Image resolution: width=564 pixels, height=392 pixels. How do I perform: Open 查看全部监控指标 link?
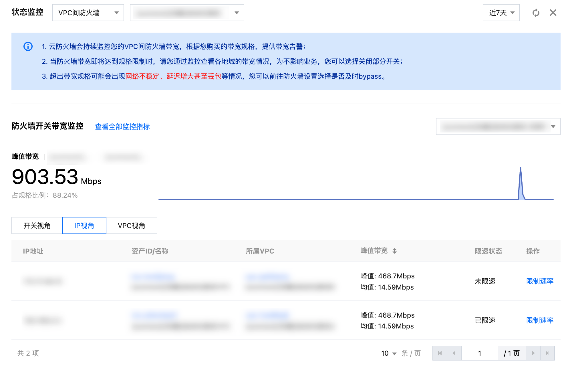point(122,126)
